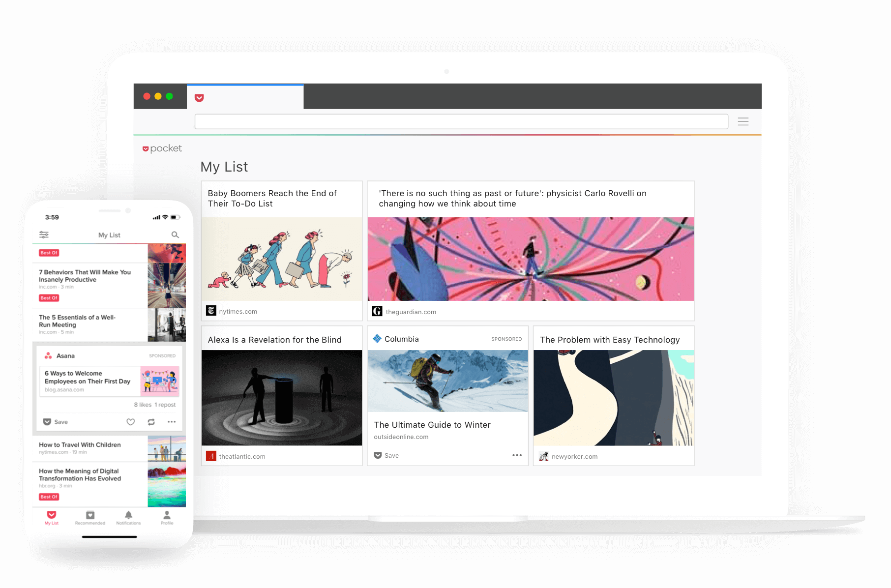The height and width of the screenshot is (588, 891).
Task: Open browser hamburger menu icon
Action: (x=743, y=121)
